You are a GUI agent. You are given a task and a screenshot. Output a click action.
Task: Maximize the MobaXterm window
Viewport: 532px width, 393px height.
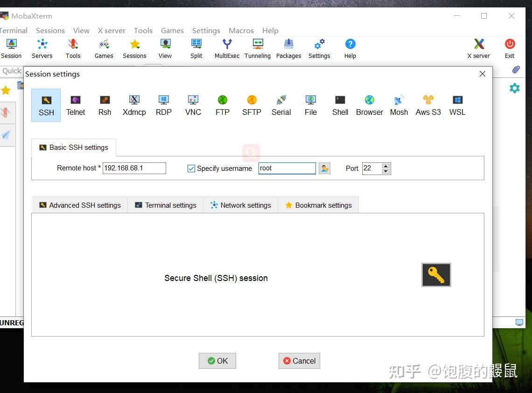[x=484, y=16]
